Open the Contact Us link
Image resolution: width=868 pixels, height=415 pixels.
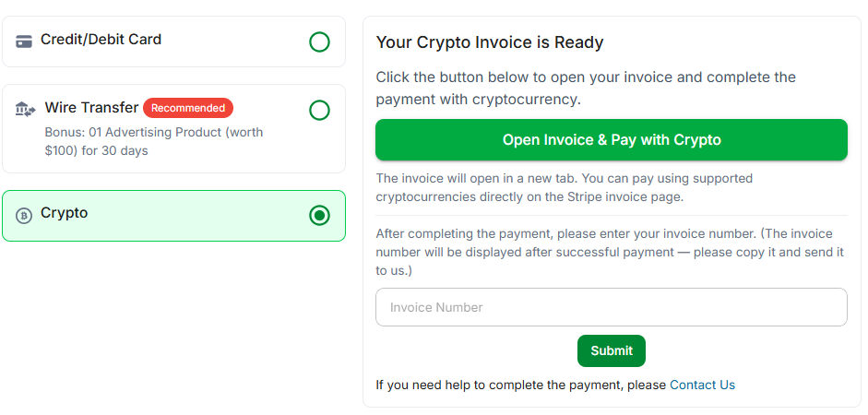[x=702, y=385]
